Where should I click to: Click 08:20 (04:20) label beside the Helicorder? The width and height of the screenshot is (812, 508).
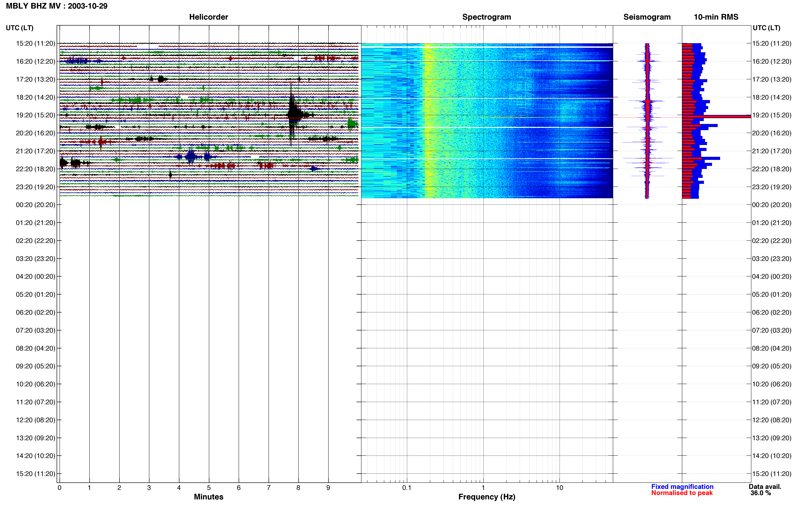36,348
